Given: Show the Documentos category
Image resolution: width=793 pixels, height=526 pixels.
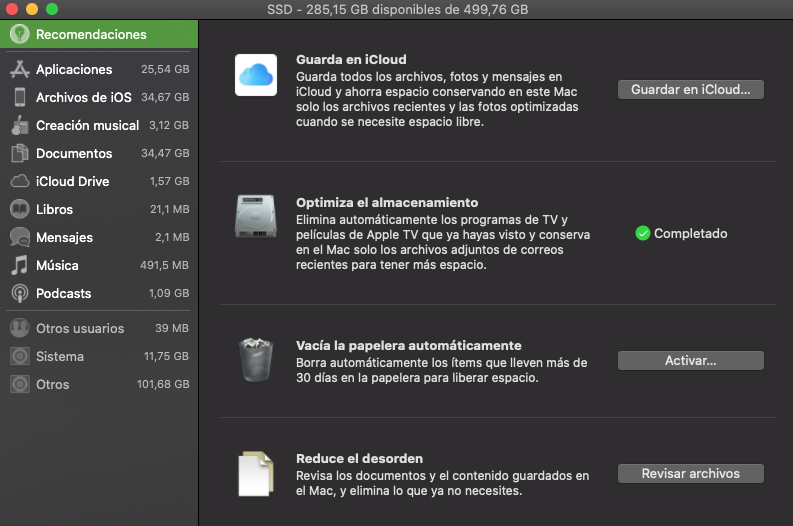Looking at the screenshot, I should coord(99,153).
